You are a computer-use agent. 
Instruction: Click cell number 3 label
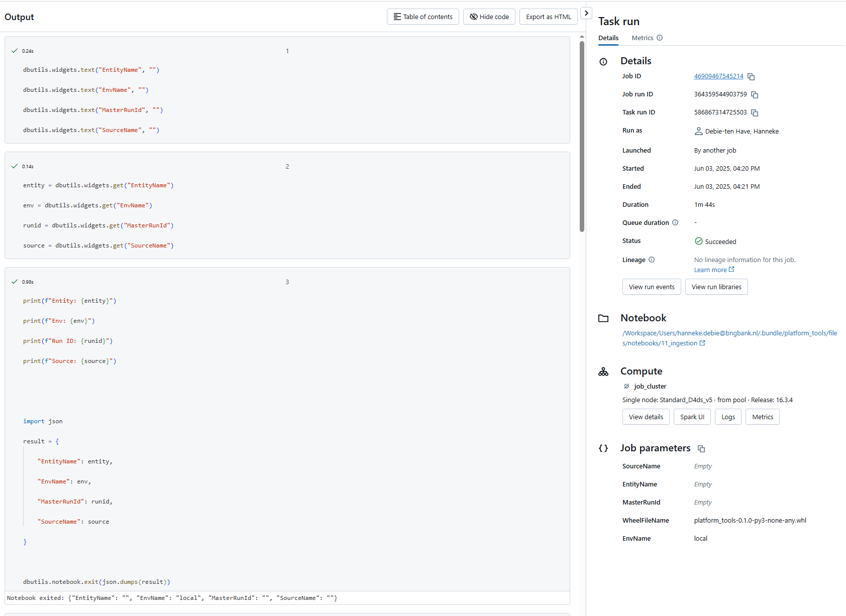[x=287, y=282]
